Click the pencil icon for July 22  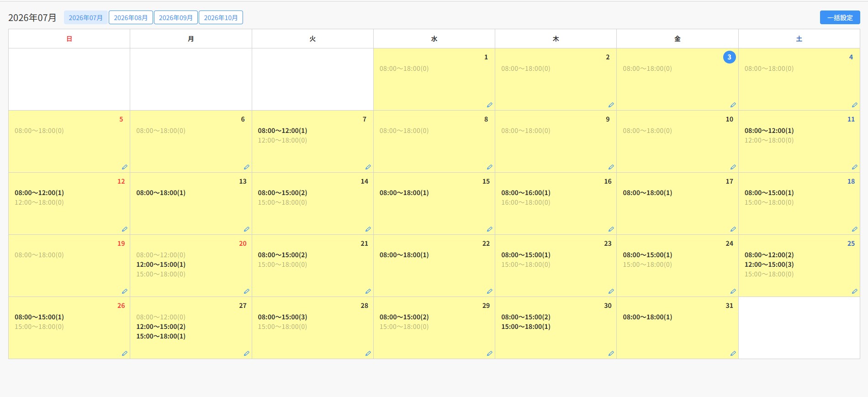(489, 291)
